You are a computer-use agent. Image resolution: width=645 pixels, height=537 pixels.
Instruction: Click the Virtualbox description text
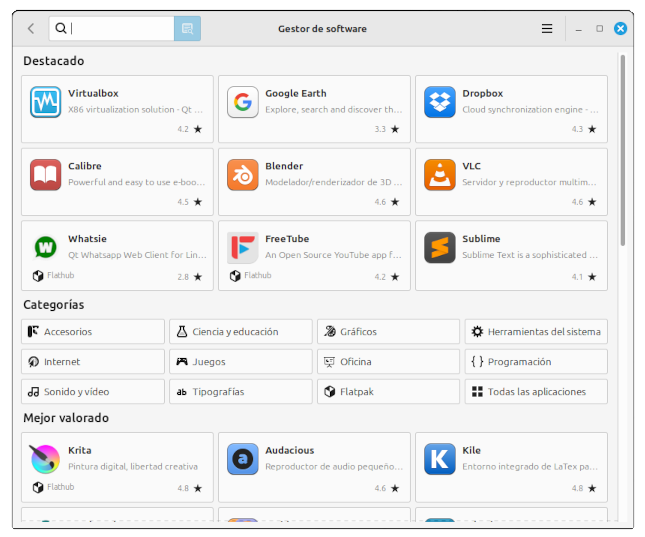135,110
